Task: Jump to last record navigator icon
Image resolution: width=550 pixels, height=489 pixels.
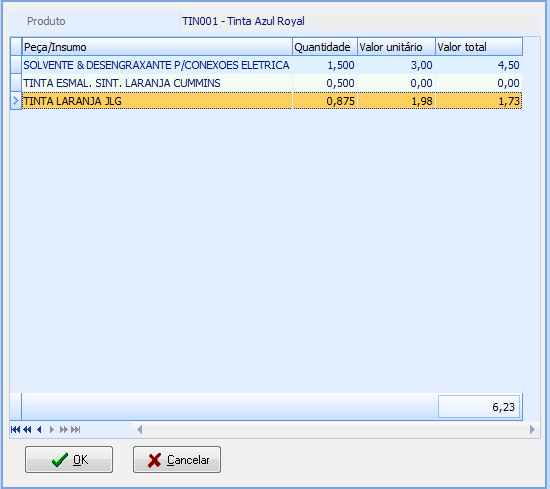Action: (x=76, y=429)
